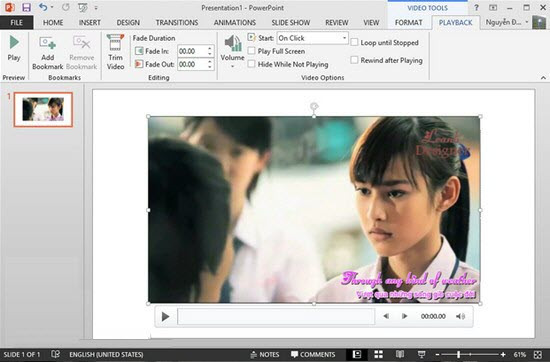Screen dimensions: 550x362
Task: Enable Play Full Screen checkbox
Action: point(251,51)
